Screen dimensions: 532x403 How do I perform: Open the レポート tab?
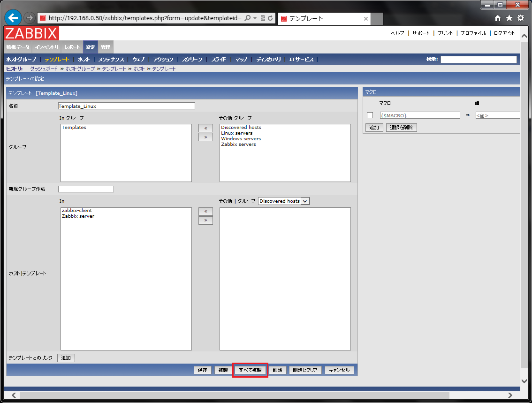point(72,47)
